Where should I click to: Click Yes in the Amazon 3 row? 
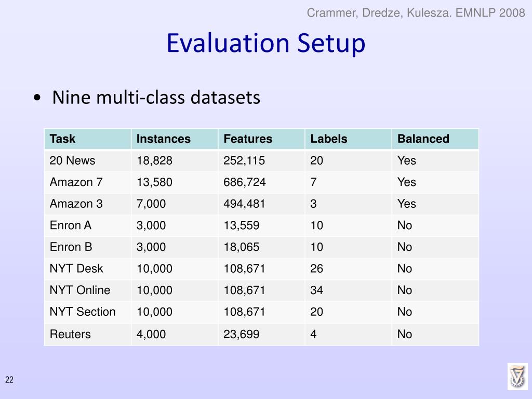pos(407,204)
